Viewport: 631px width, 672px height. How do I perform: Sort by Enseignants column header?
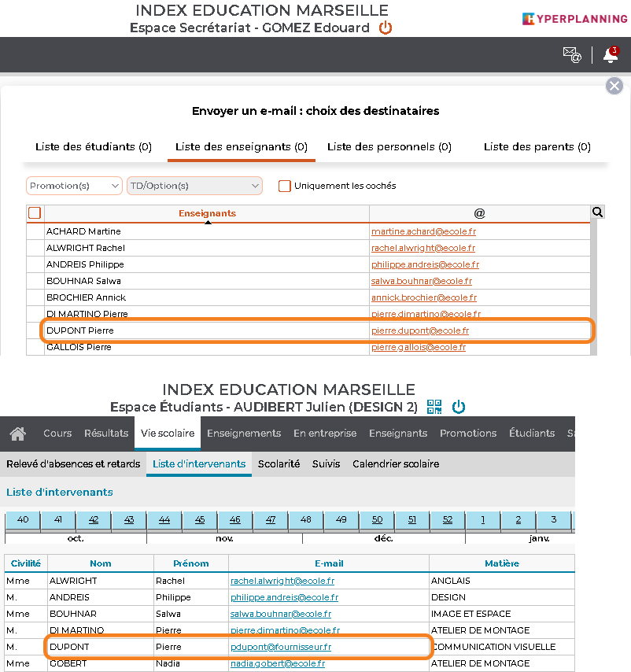click(x=208, y=213)
